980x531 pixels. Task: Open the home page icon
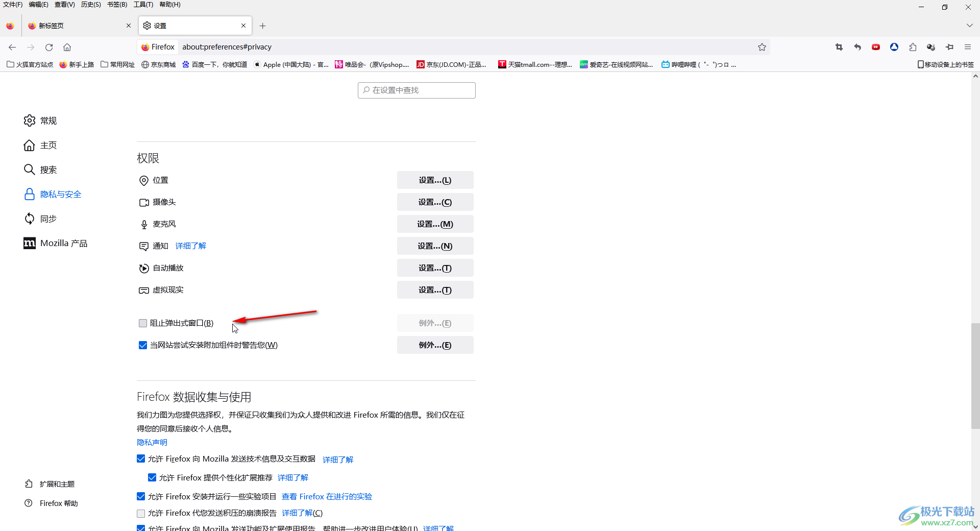pyautogui.click(x=67, y=47)
